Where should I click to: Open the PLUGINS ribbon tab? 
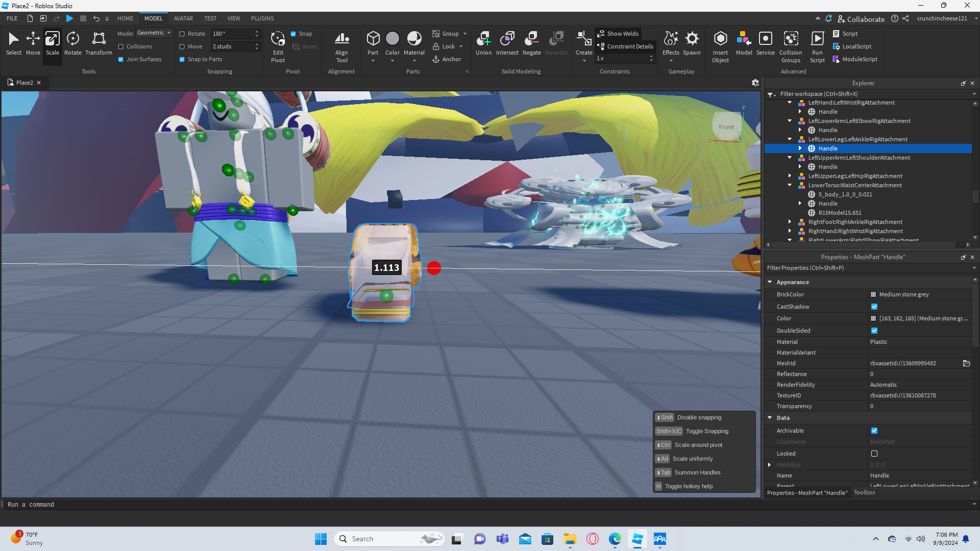[x=262, y=18]
